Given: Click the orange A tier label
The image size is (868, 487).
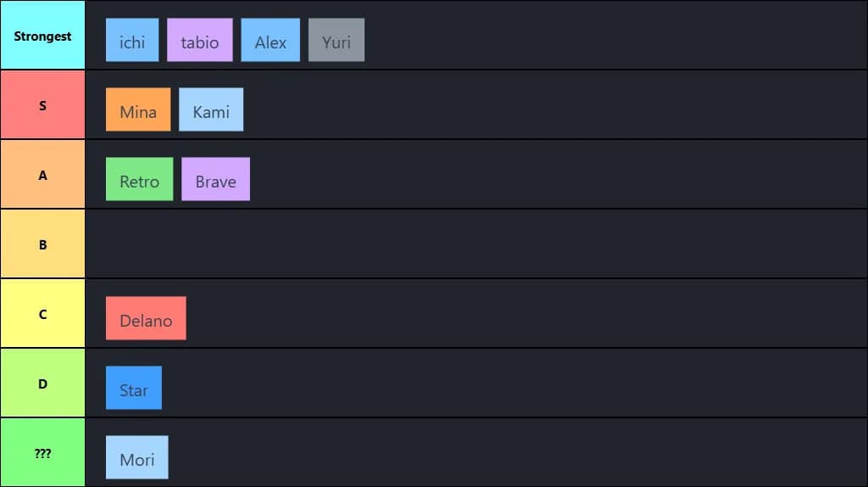Looking at the screenshot, I should (42, 175).
